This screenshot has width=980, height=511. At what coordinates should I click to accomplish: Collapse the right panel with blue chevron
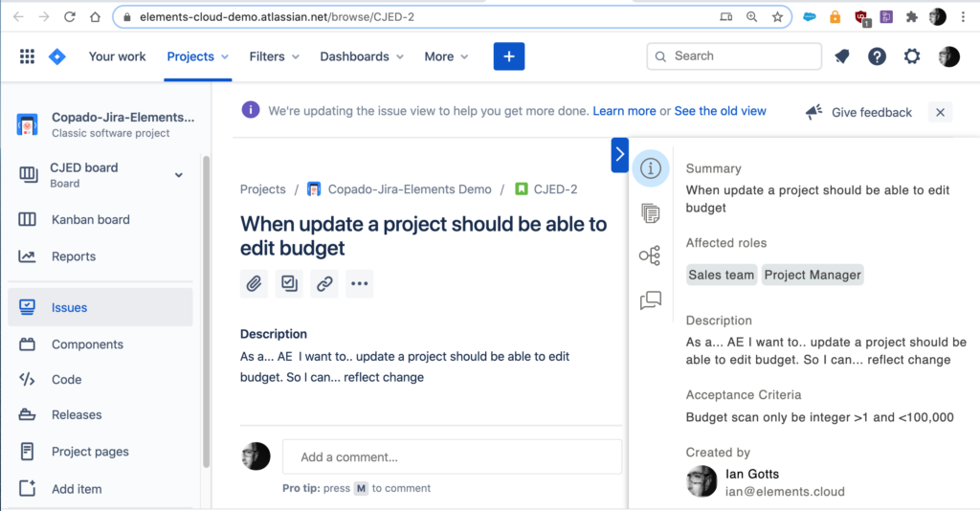[x=619, y=154]
